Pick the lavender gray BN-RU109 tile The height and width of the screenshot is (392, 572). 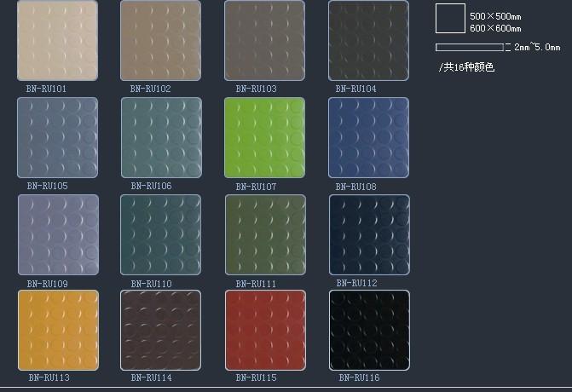(58, 234)
